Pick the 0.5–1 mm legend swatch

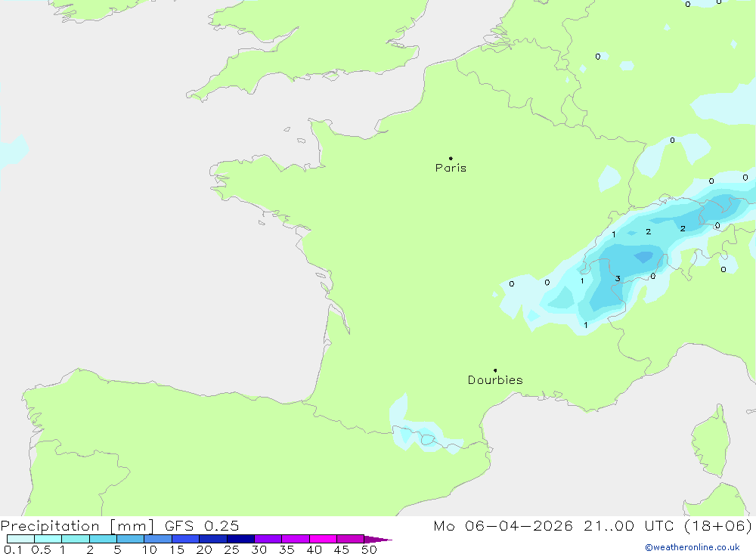point(48,539)
